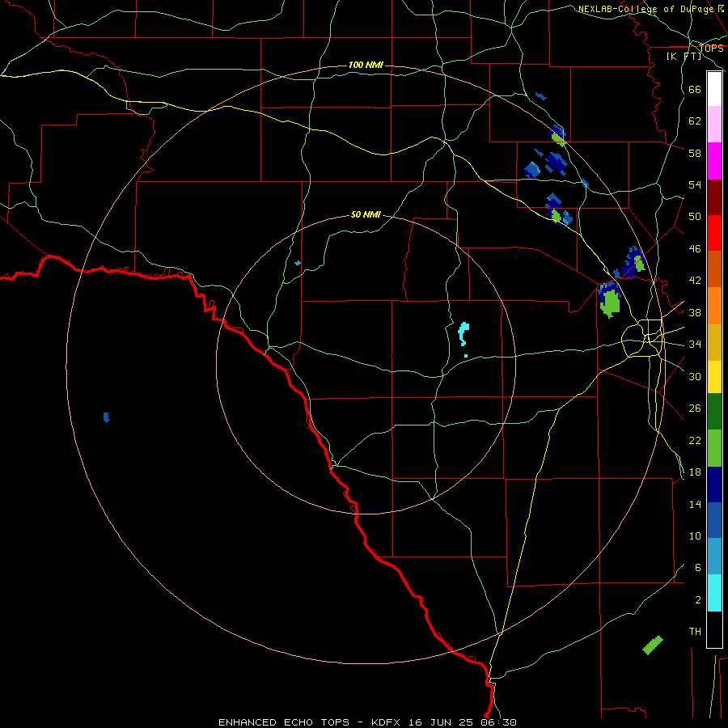Image resolution: width=728 pixels, height=728 pixels.
Task: Click the "42" legend scale value
Action: coord(695,281)
